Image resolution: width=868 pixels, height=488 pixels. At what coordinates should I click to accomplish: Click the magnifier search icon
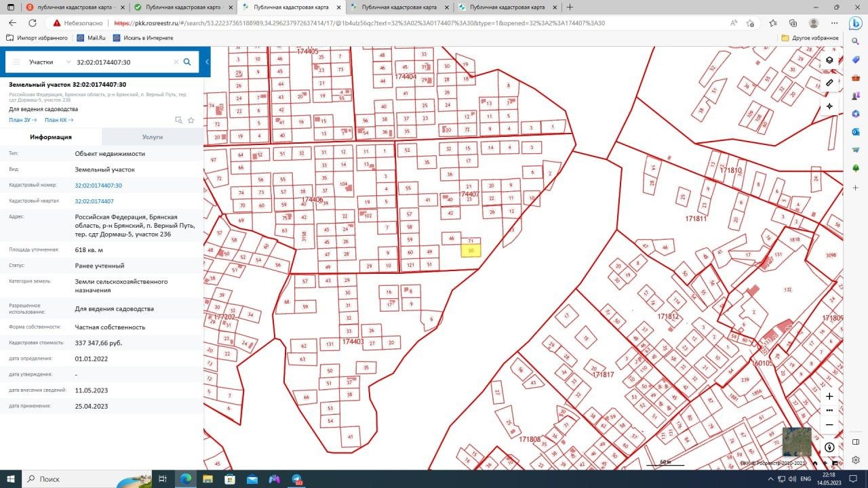point(187,62)
